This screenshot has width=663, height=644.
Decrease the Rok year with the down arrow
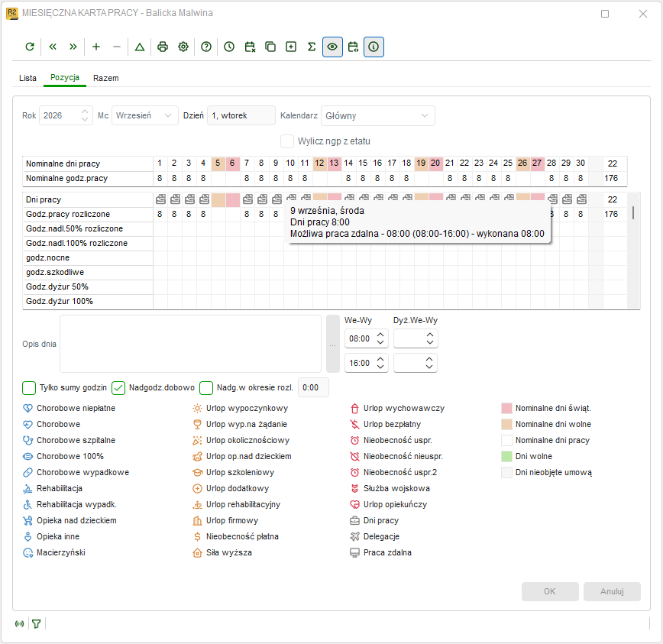point(85,119)
